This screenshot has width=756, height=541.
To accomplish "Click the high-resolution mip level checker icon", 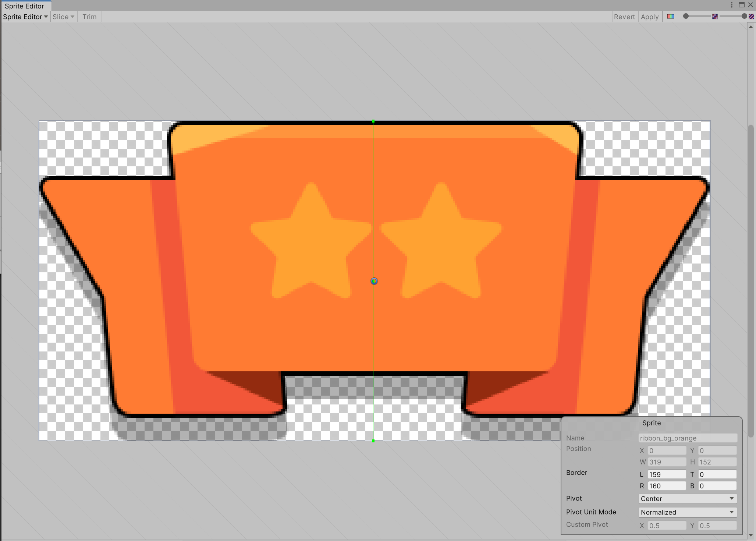I will pos(751,17).
